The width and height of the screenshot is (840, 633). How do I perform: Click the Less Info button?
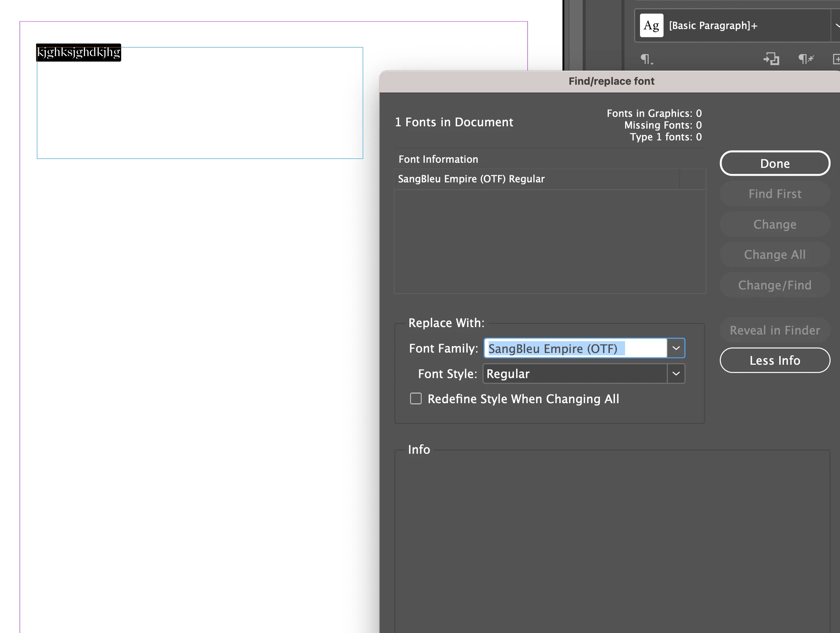[775, 360]
